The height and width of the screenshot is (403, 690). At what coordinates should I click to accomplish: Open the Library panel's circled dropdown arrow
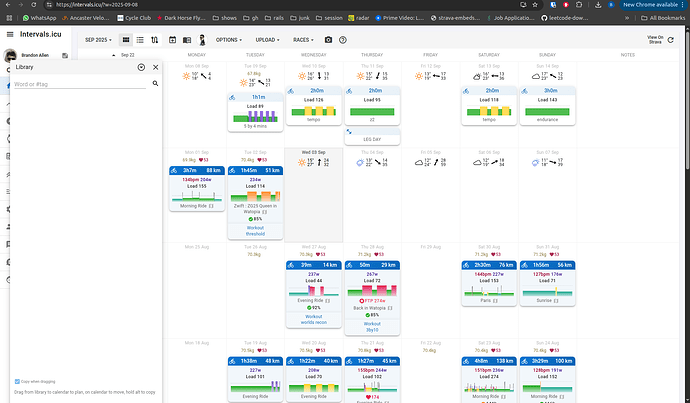click(141, 67)
